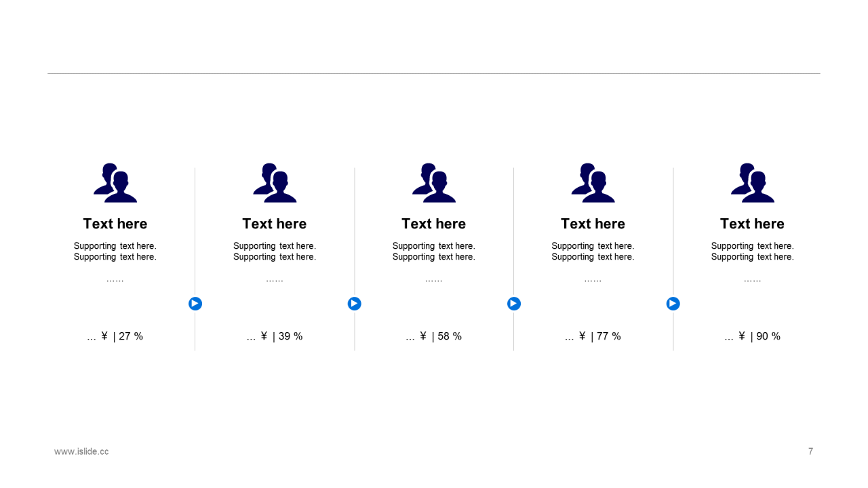Screen dimensions: 868x488
Task: Select the last column "Text here" heading
Action: (x=752, y=224)
